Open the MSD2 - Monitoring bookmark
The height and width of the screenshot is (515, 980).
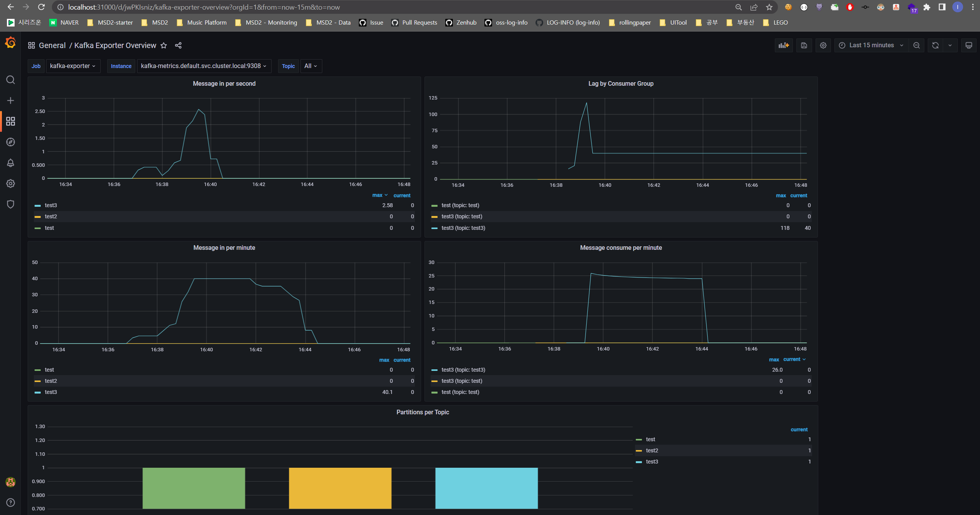[x=271, y=23]
